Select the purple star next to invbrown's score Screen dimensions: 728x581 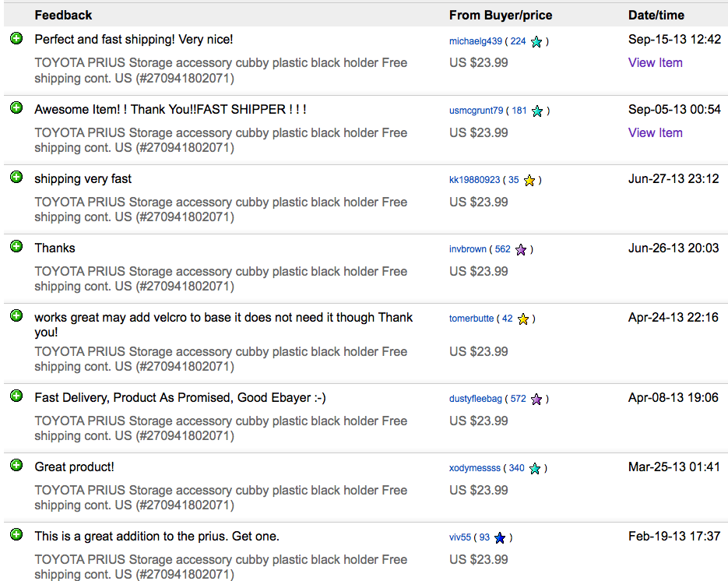tap(521, 249)
